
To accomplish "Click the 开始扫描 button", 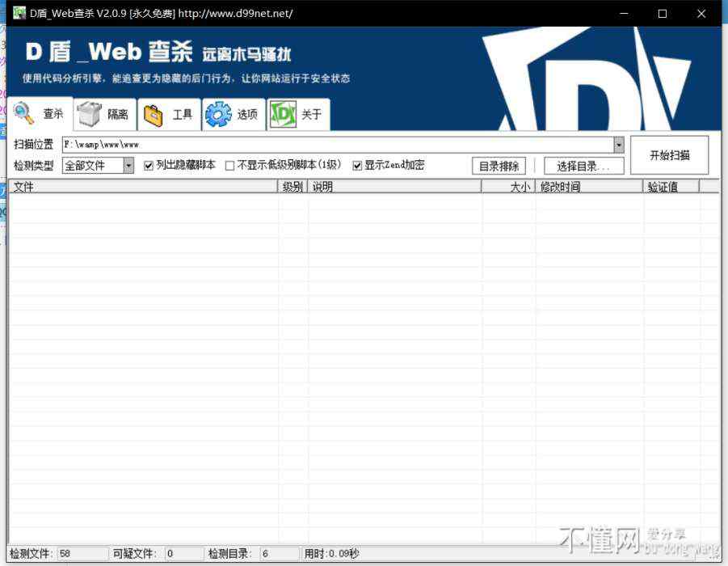I will point(670,155).
